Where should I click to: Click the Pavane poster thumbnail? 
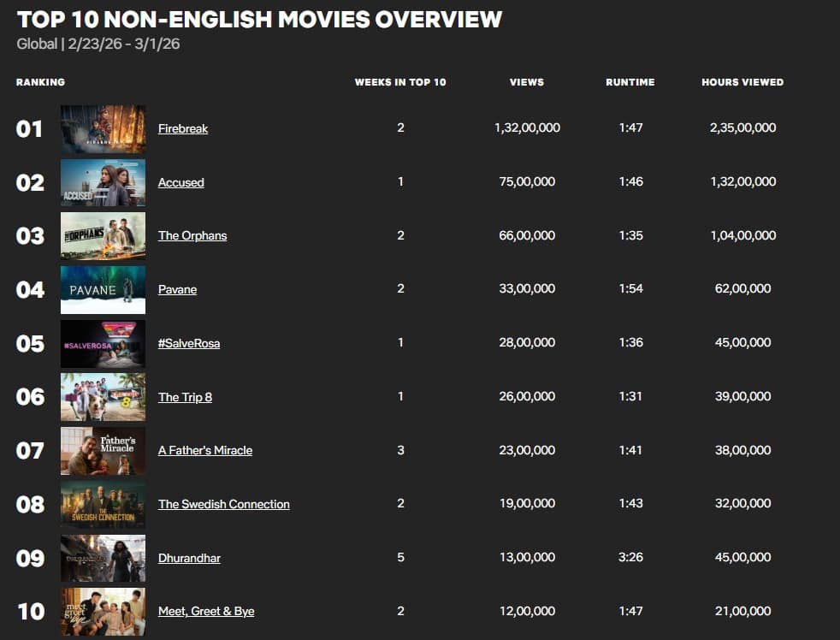(x=103, y=289)
